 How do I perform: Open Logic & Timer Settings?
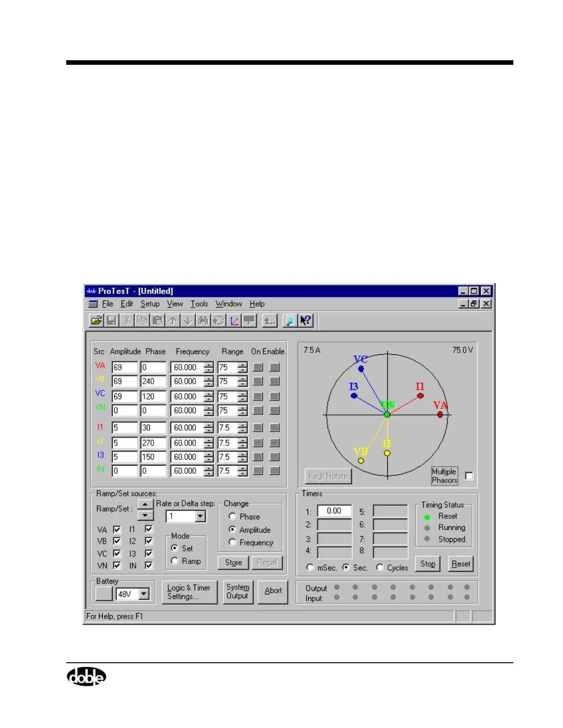click(x=189, y=592)
